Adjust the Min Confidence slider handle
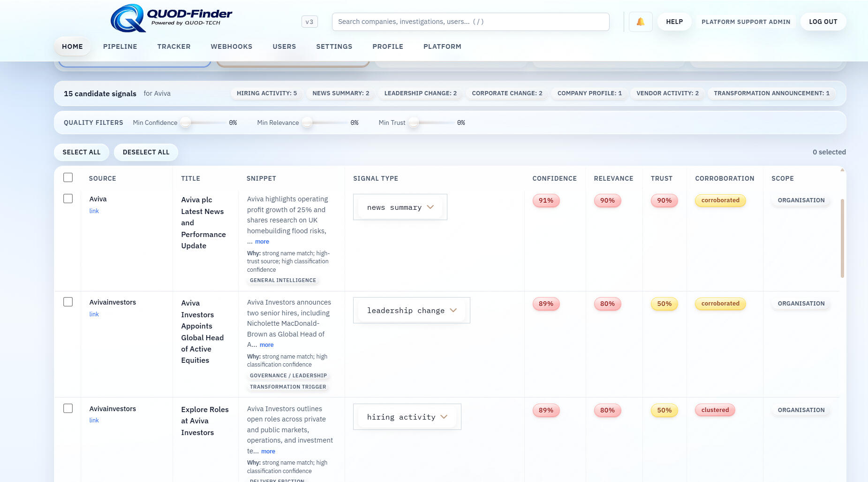This screenshot has height=482, width=868. [x=186, y=122]
